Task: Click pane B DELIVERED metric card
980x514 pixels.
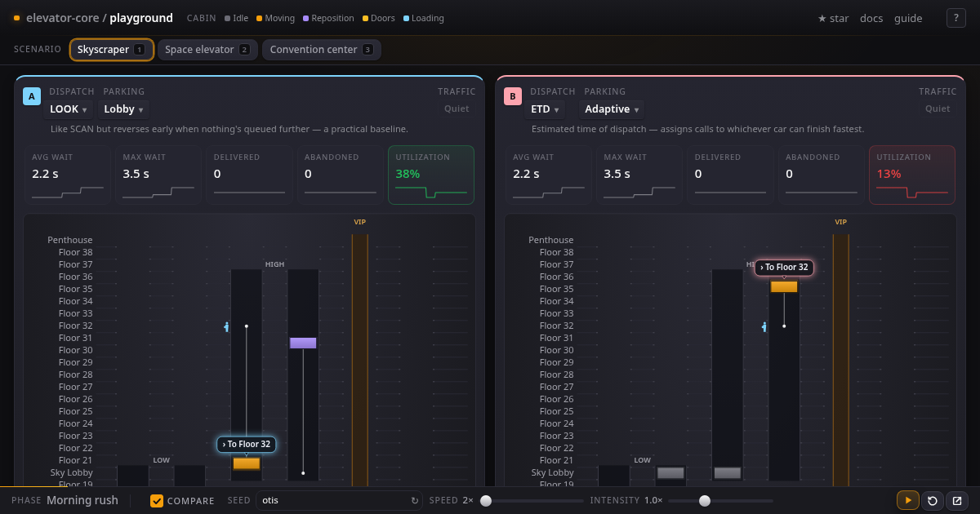Action: (x=730, y=175)
